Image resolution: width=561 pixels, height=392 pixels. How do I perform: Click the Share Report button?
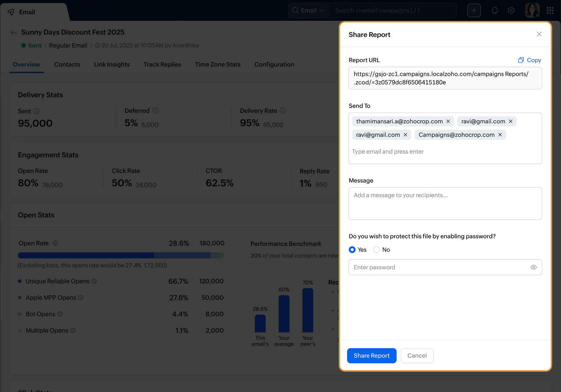click(x=372, y=356)
